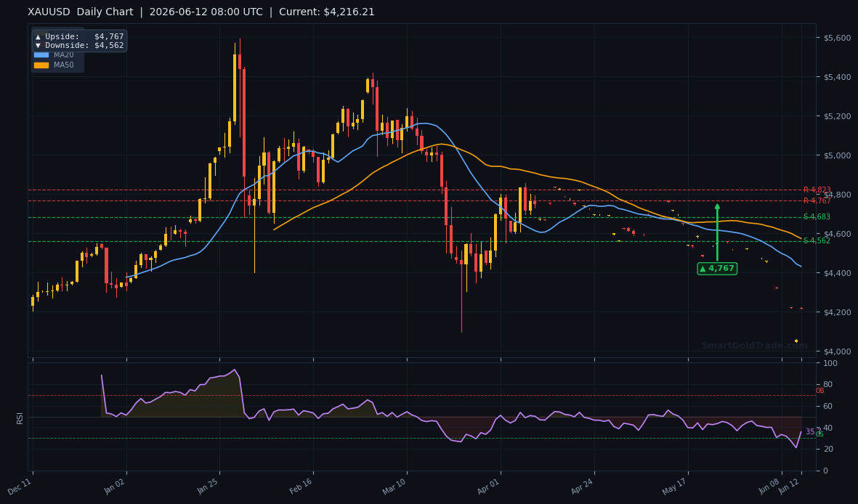This screenshot has width=858, height=504.
Task: Click the Mar 10 date label
Action: pyautogui.click(x=394, y=485)
